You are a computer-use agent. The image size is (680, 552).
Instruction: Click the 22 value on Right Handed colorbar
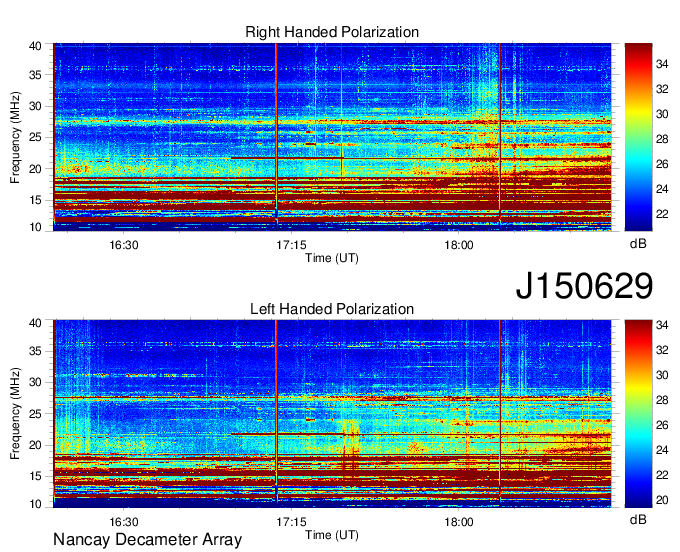pos(662,214)
